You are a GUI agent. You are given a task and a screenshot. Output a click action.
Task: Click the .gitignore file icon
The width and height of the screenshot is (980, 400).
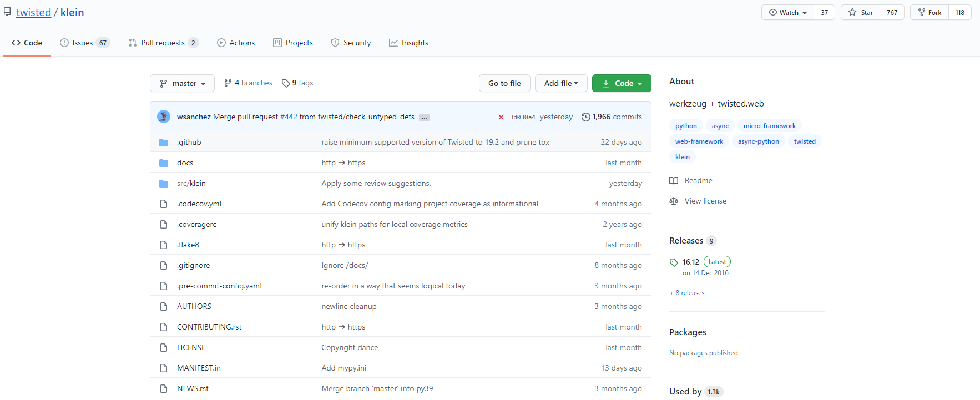pyautogui.click(x=164, y=266)
